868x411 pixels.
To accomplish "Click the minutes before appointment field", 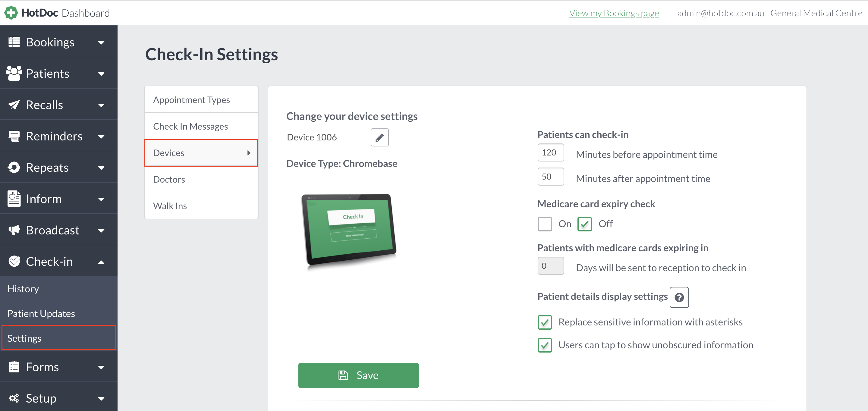I will tap(551, 152).
